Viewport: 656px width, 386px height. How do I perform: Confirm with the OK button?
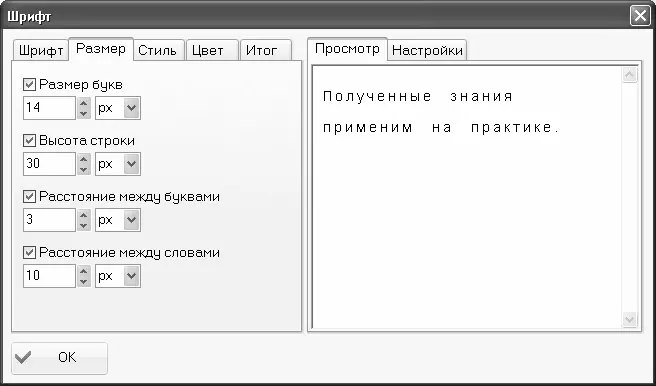[59, 358]
